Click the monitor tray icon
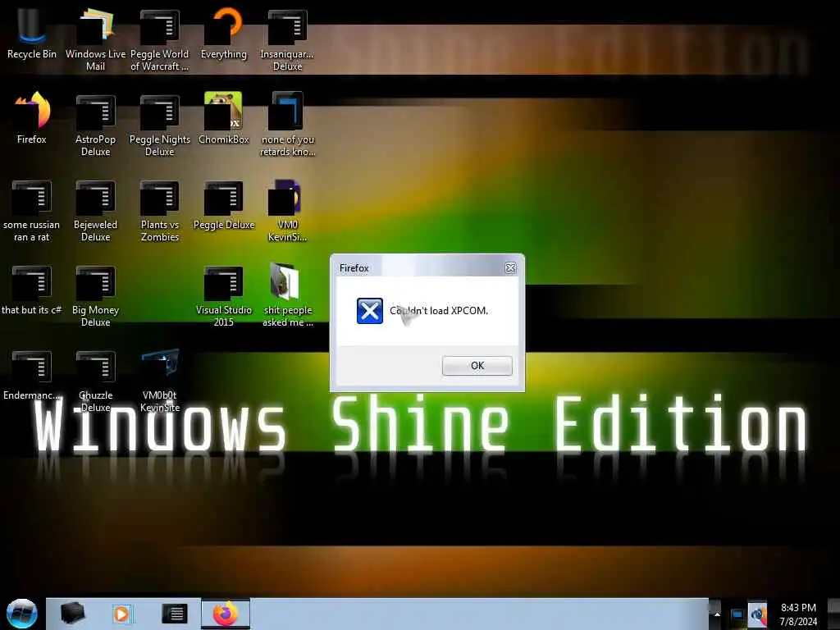The image size is (840, 630). pos(737,614)
